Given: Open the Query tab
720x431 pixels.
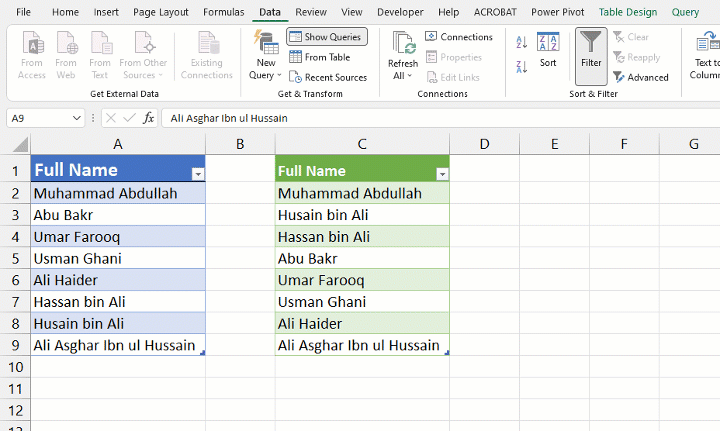Looking at the screenshot, I should (685, 12).
